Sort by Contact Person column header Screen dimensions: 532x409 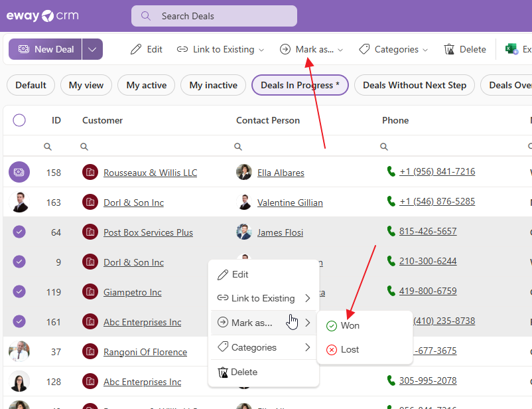(x=268, y=120)
